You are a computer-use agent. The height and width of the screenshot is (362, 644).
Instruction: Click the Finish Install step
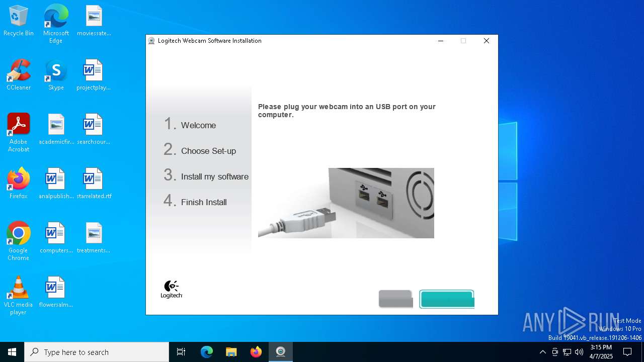[x=195, y=201]
